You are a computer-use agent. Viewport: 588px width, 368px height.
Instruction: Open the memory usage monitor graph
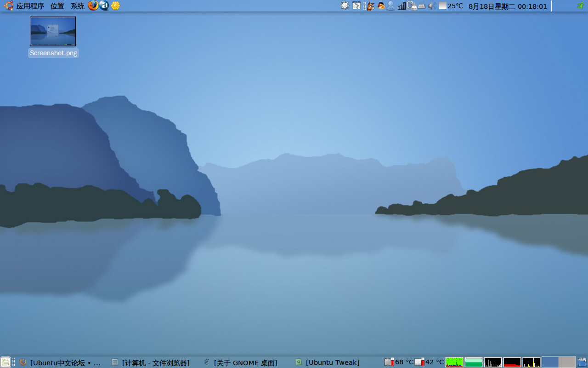click(474, 362)
